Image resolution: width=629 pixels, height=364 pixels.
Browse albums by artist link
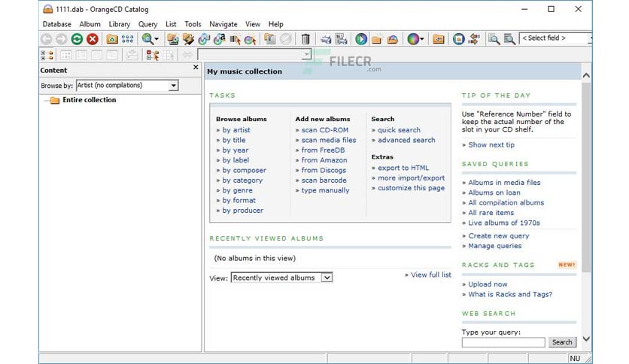(x=236, y=130)
